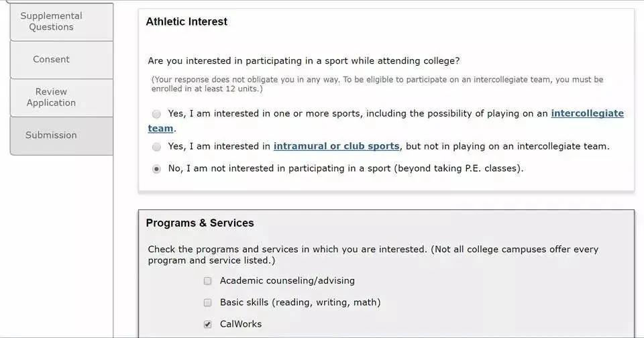
Task: Open the 'intramural or club sports' link
Action: click(336, 146)
